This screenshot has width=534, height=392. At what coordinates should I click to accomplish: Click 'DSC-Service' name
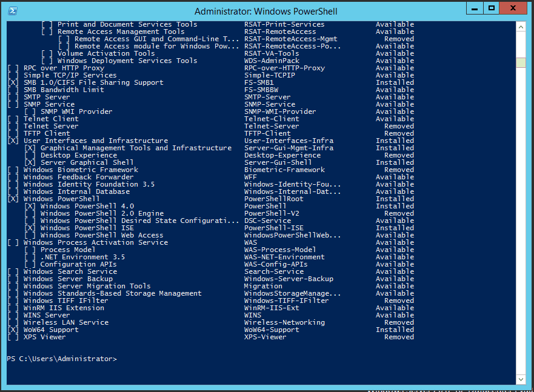click(x=267, y=221)
